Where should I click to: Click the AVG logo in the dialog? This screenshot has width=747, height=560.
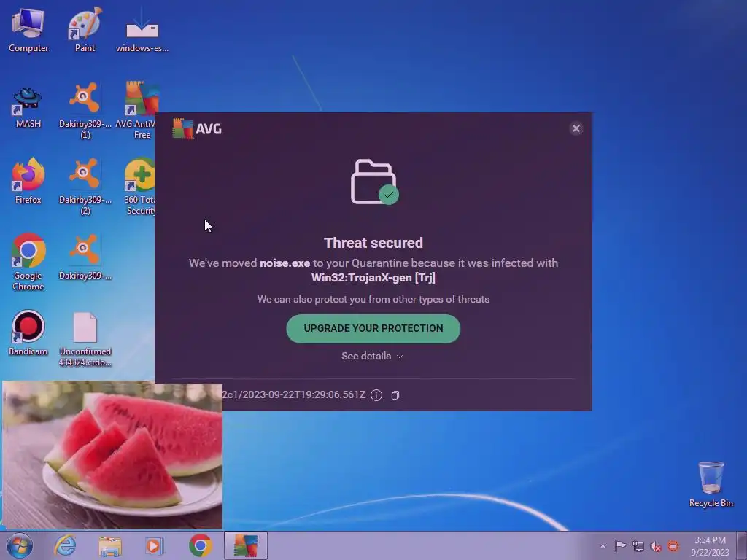[197, 128]
